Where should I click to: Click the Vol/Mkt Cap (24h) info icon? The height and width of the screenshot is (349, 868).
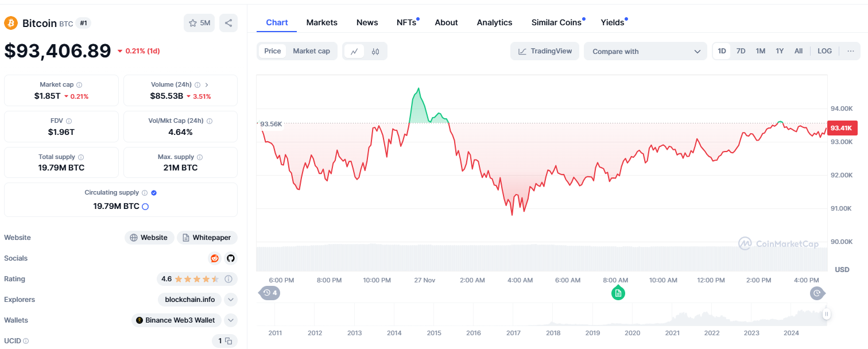pos(210,121)
